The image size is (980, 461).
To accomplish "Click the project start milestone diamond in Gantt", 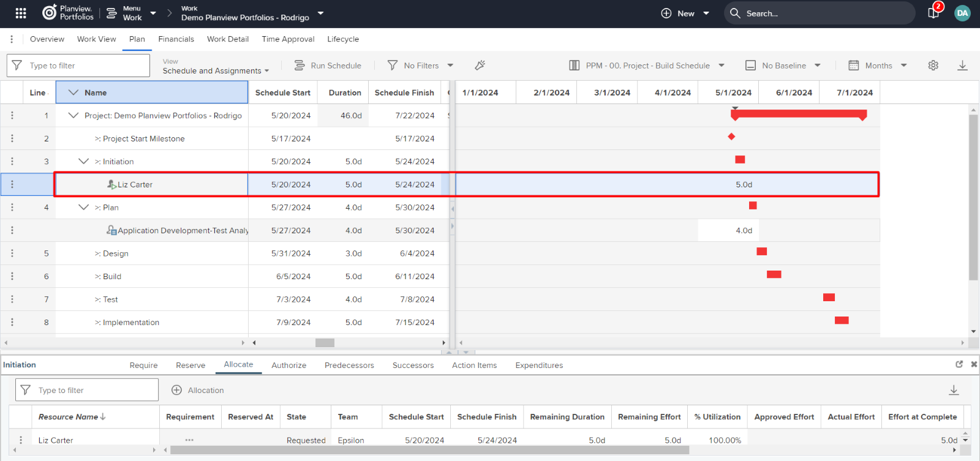I will 731,137.
